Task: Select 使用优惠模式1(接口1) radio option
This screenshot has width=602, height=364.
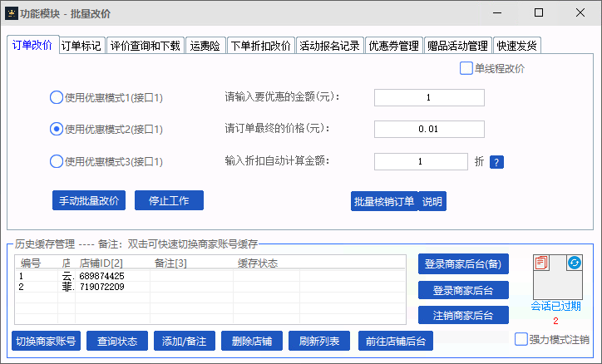Action: pyautogui.click(x=57, y=97)
